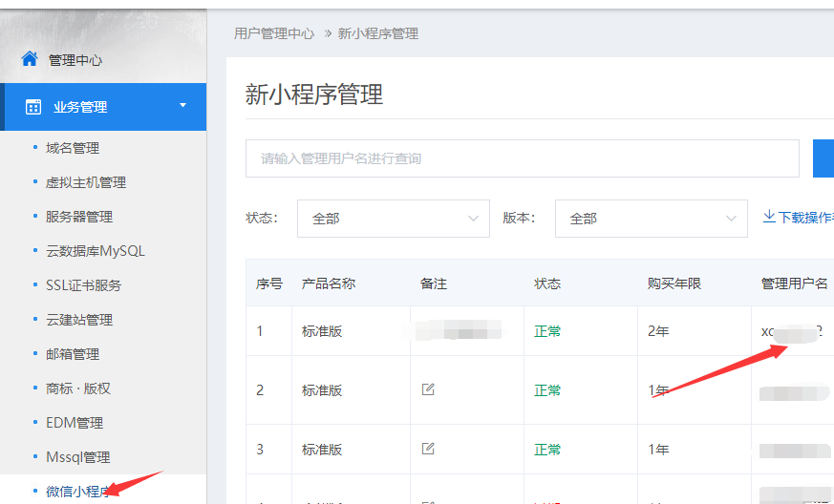Image resolution: width=834 pixels, height=504 pixels.
Task: Go to 服务器管理
Action: 79,217
